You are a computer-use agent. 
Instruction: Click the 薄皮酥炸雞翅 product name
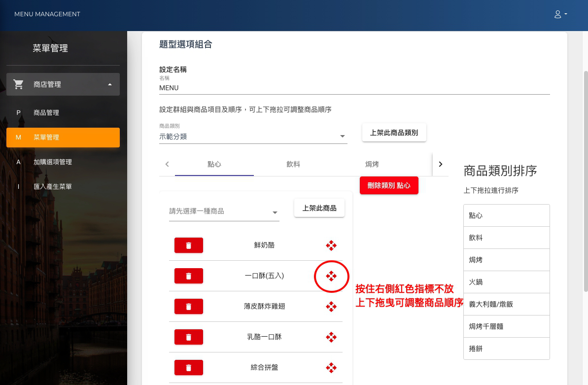click(264, 307)
